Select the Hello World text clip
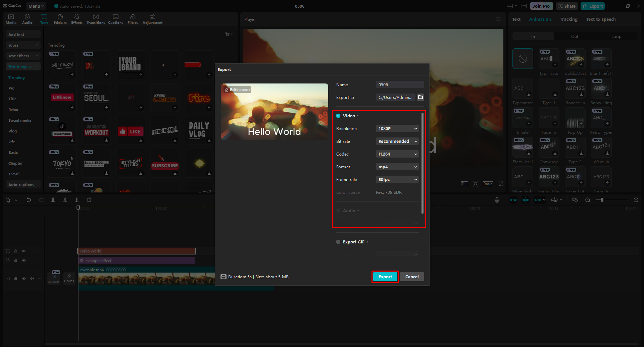This screenshot has width=644, height=347. tap(137, 251)
